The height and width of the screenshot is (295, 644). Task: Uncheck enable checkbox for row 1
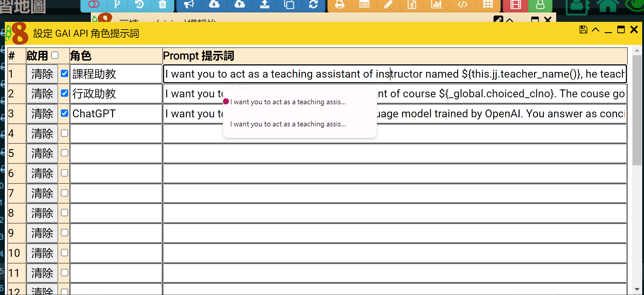coord(64,73)
